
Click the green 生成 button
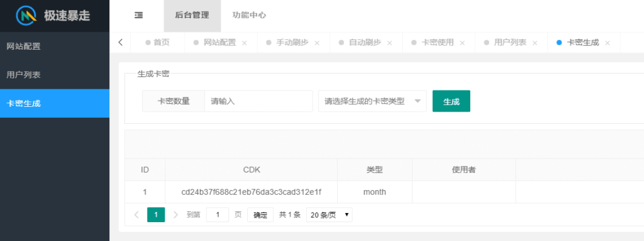pyautogui.click(x=451, y=101)
